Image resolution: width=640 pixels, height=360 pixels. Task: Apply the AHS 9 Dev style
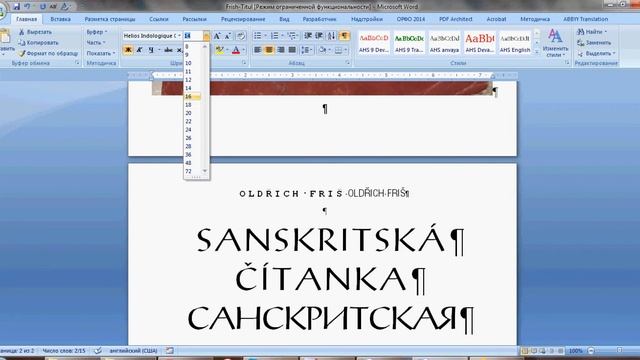click(x=374, y=42)
